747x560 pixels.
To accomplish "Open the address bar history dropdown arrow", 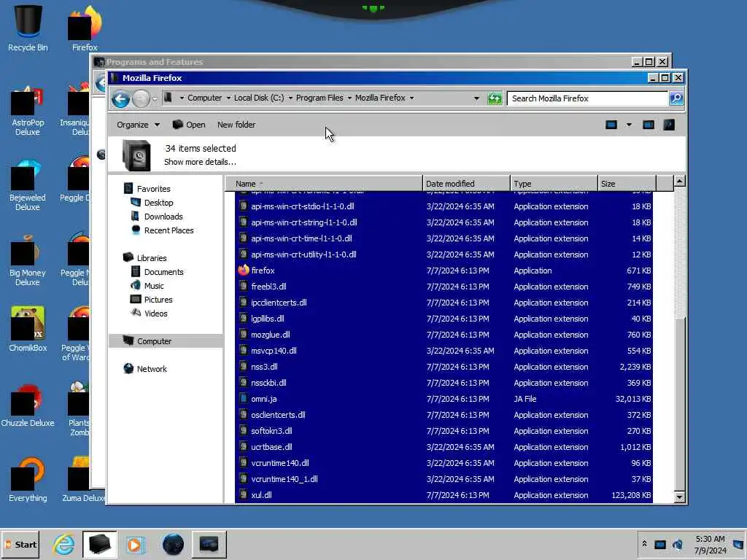I will click(476, 98).
